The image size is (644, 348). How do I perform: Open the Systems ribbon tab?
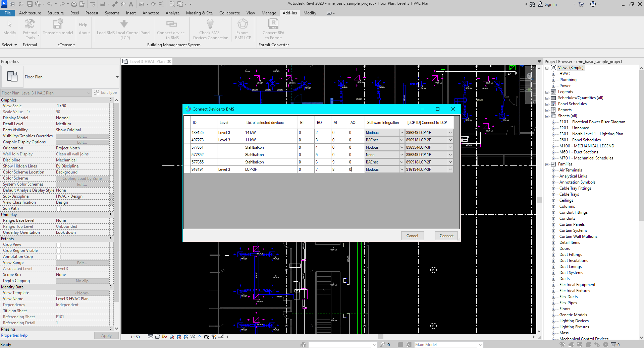click(x=112, y=13)
